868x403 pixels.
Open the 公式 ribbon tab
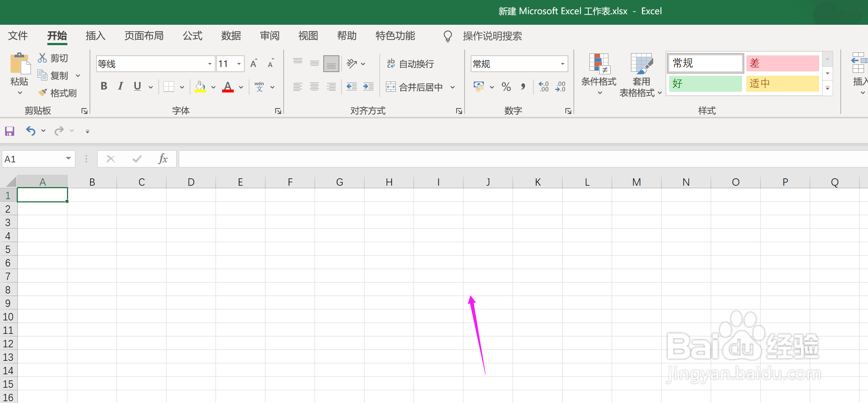click(x=192, y=36)
